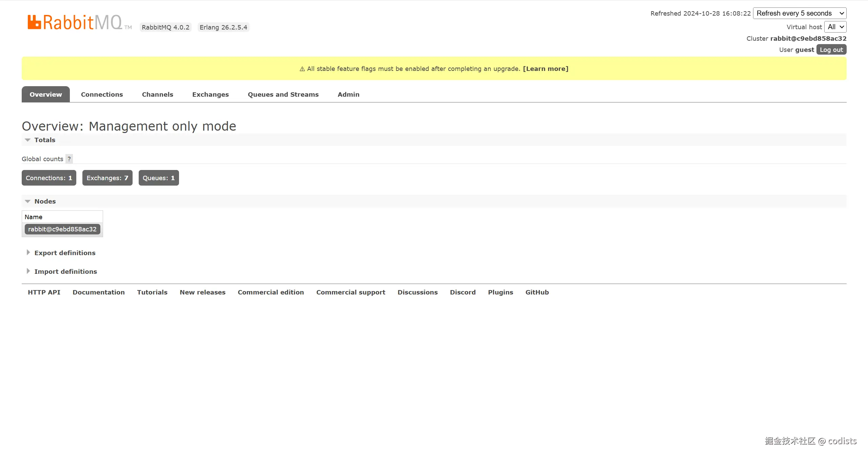Switch to the Connections tab
The image size is (868, 457).
coord(102,94)
